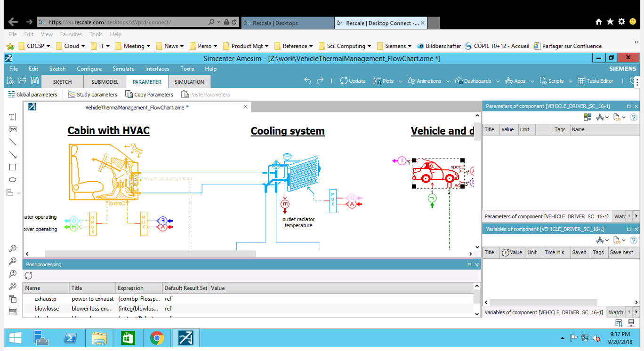Click the save file icon
The width and height of the screenshot is (644, 351).
tap(35, 81)
